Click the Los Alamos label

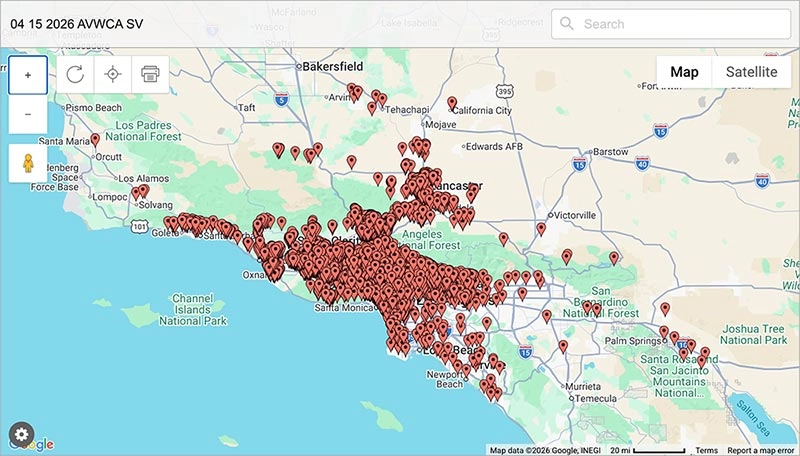coord(143,179)
